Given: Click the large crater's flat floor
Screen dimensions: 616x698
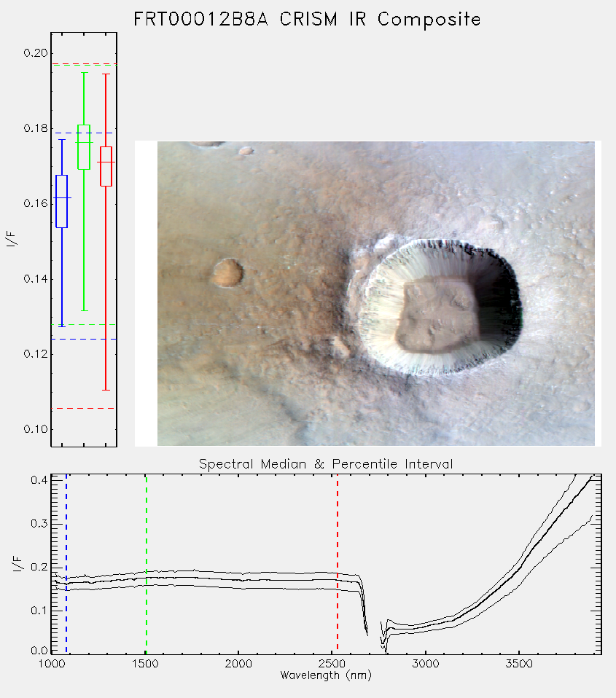Looking at the screenshot, I should tap(437, 315).
